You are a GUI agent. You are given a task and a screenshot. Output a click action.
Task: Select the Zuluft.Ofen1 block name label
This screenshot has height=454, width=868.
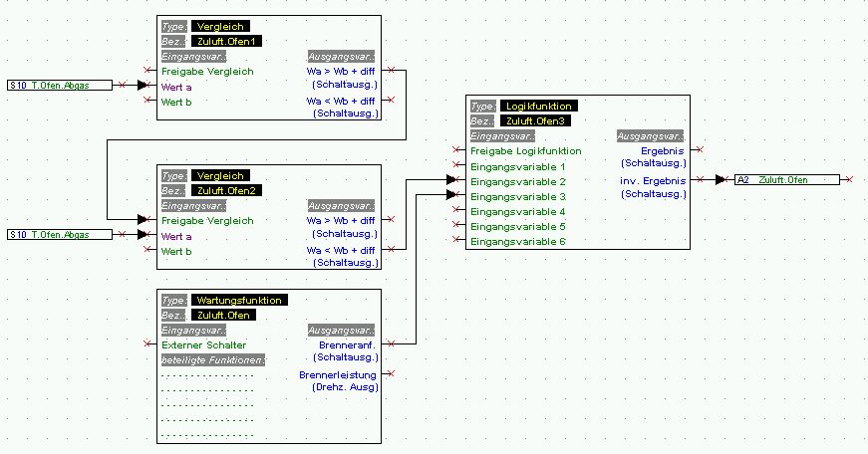226,42
